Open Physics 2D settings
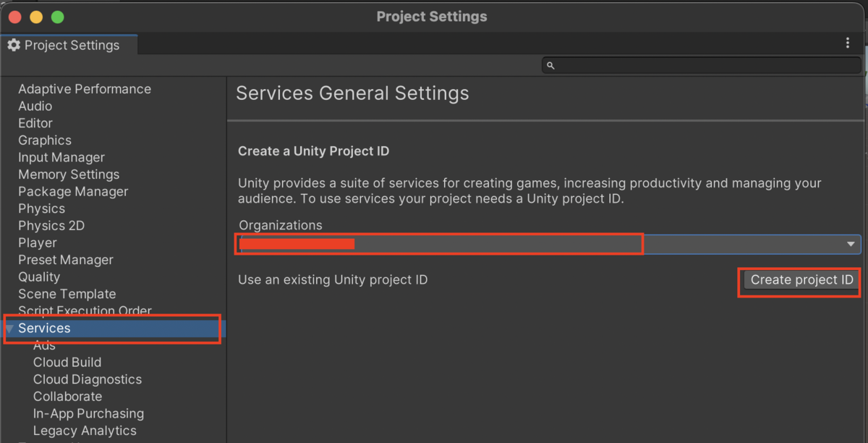Image resolution: width=868 pixels, height=443 pixels. (51, 226)
